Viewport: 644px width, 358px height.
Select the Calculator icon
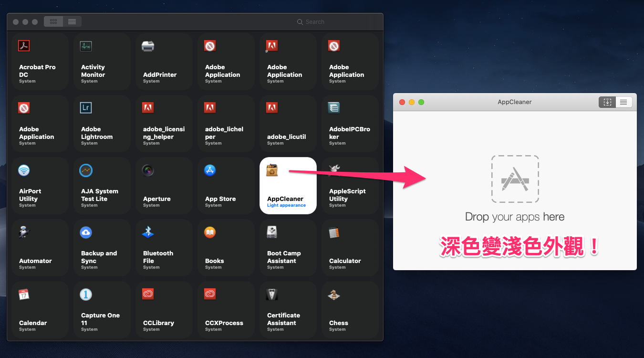click(334, 232)
